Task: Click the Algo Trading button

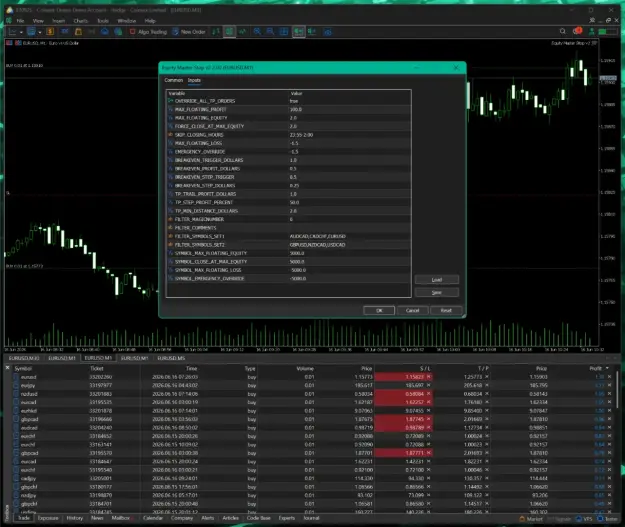Action: click(x=148, y=31)
